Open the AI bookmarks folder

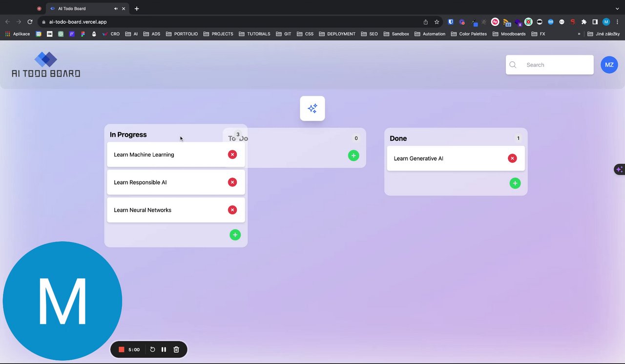(x=132, y=34)
